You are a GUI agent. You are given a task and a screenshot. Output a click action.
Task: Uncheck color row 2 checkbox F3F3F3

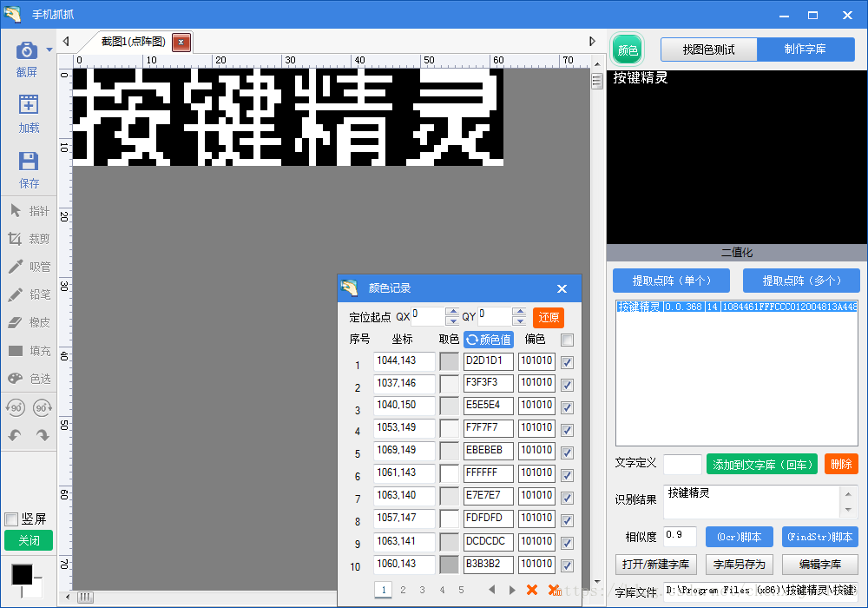[x=567, y=385]
